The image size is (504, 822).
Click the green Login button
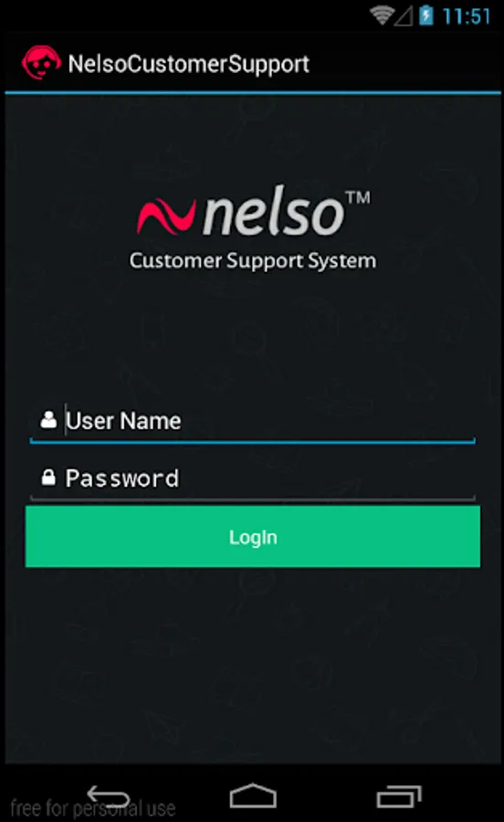253,536
